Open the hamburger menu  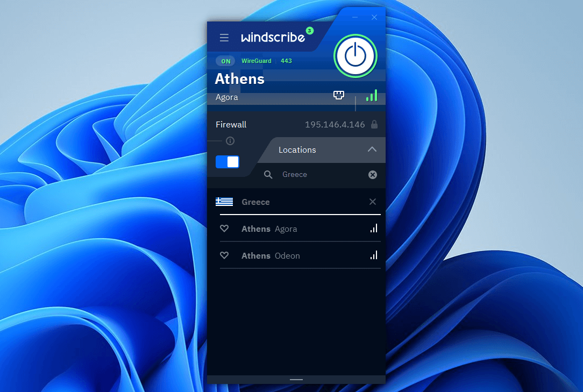(x=224, y=38)
